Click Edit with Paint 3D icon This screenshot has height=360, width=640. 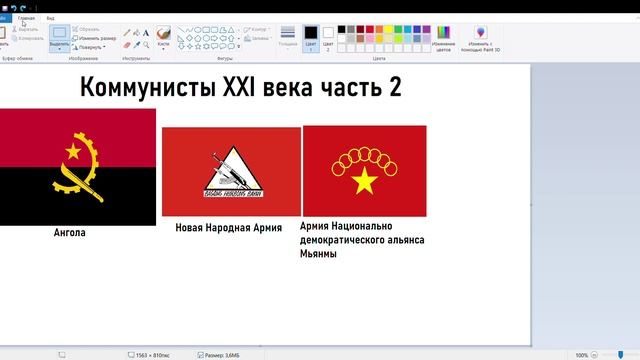pos(480,33)
